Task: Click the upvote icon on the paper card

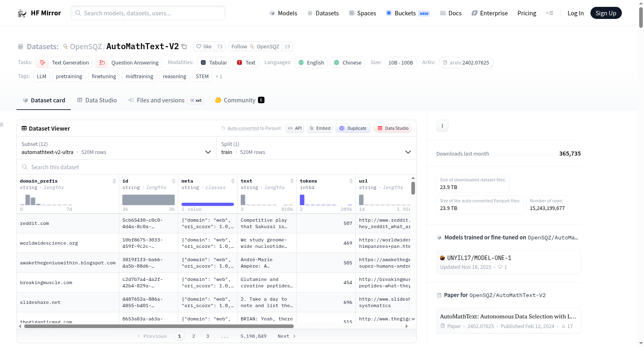Action: click(563, 326)
